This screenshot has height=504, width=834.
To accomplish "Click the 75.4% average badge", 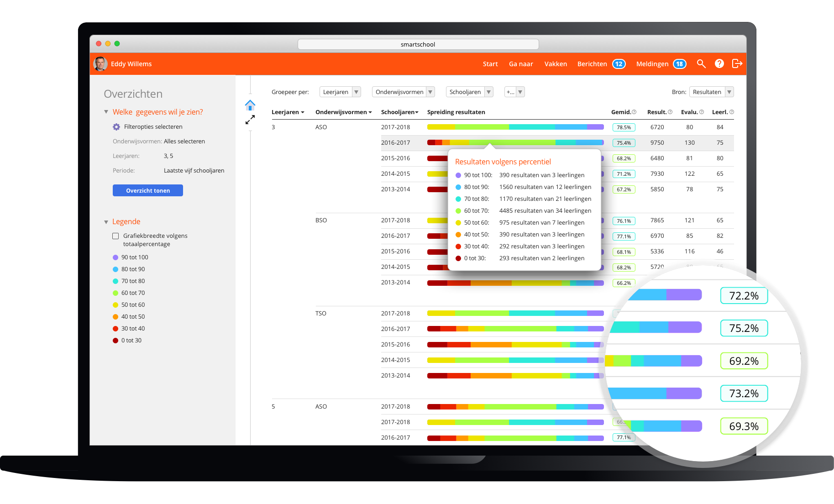I will tap(624, 143).
